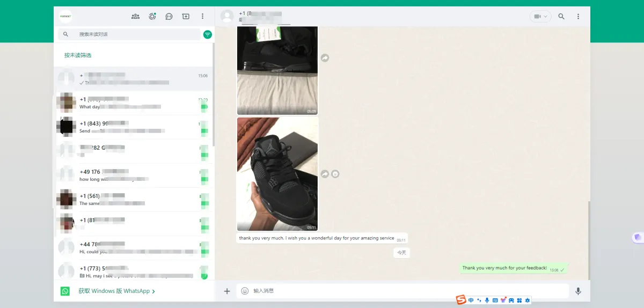
Task: Open the IME toolbox grid icon
Action: pos(519,300)
